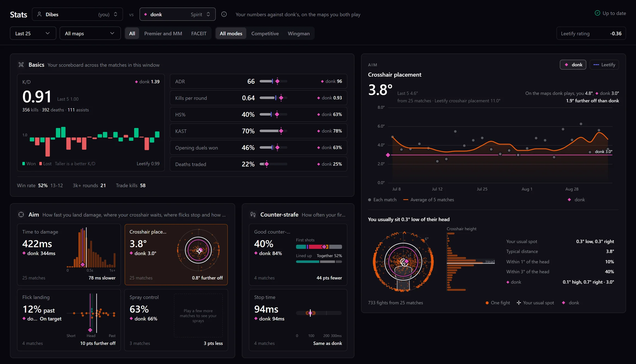Select the All modes filter
This screenshot has width=636, height=364.
click(x=231, y=33)
